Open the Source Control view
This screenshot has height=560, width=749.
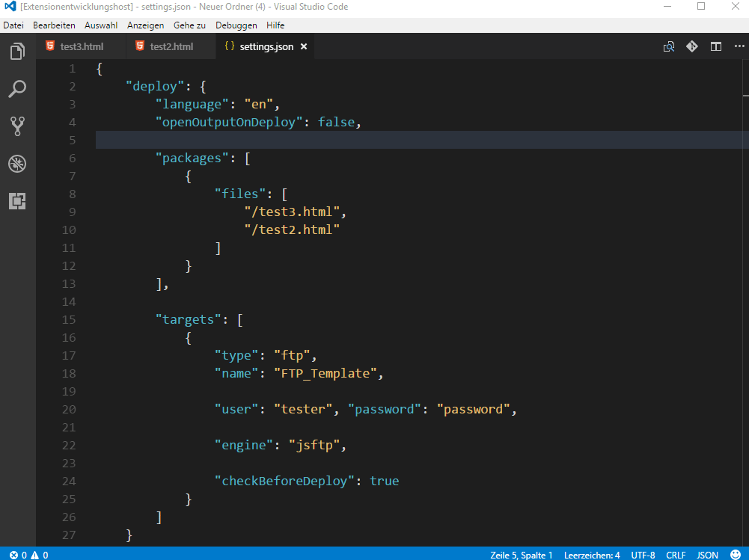(x=16, y=126)
